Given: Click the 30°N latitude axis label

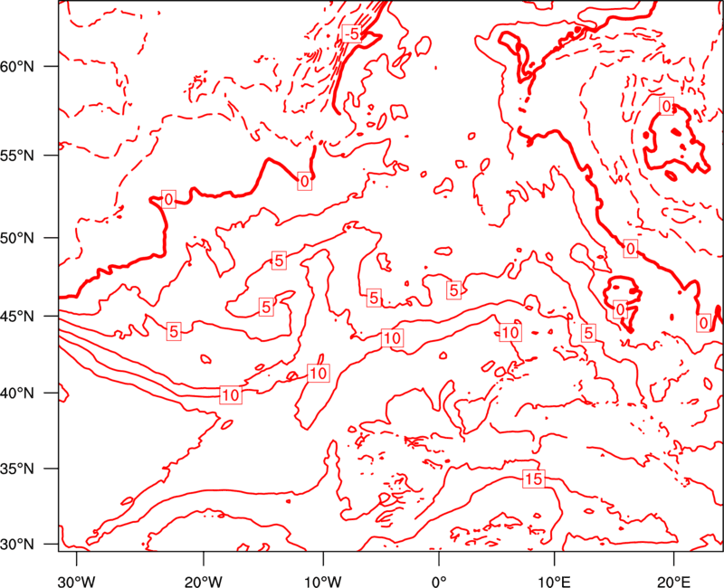Looking at the screenshot, I should tap(17, 545).
